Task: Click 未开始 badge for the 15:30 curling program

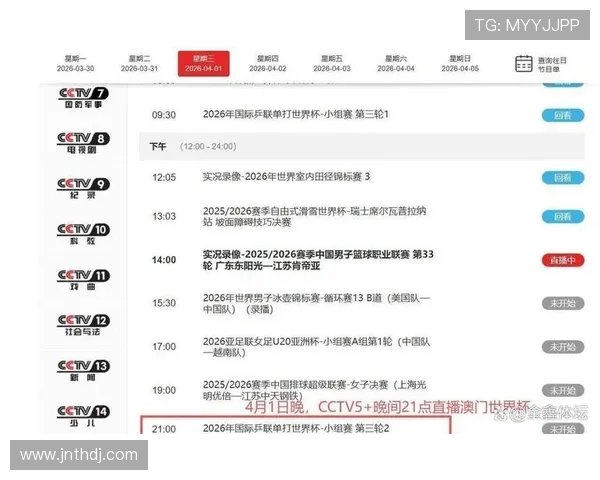Action: click(563, 304)
